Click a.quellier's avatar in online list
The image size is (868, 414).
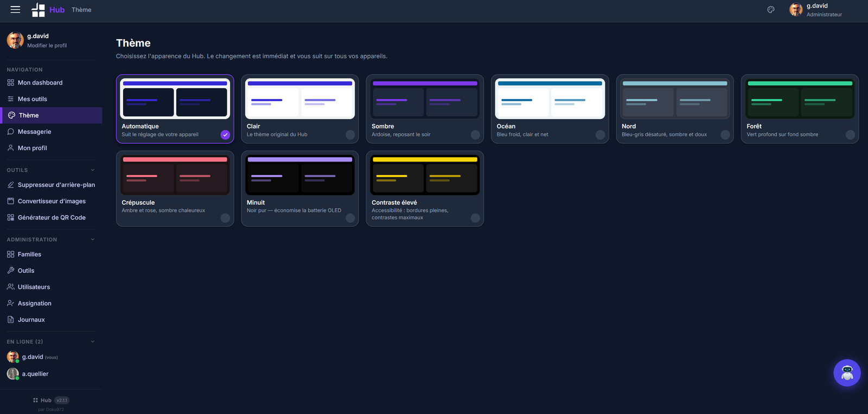pos(12,374)
